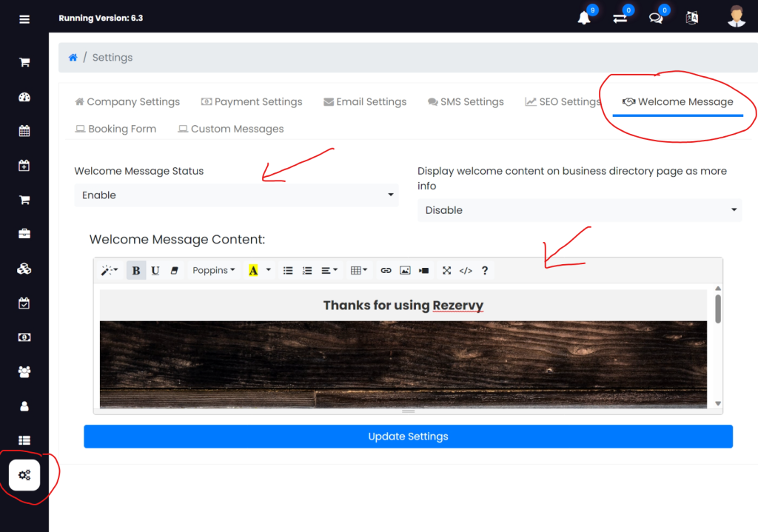Open paragraph alignment dropdown
This screenshot has height=532, width=758.
pos(329,270)
